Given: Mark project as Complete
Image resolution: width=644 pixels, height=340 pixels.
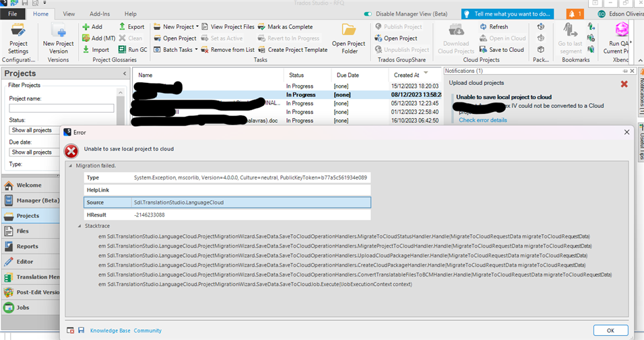Looking at the screenshot, I should tap(286, 27).
